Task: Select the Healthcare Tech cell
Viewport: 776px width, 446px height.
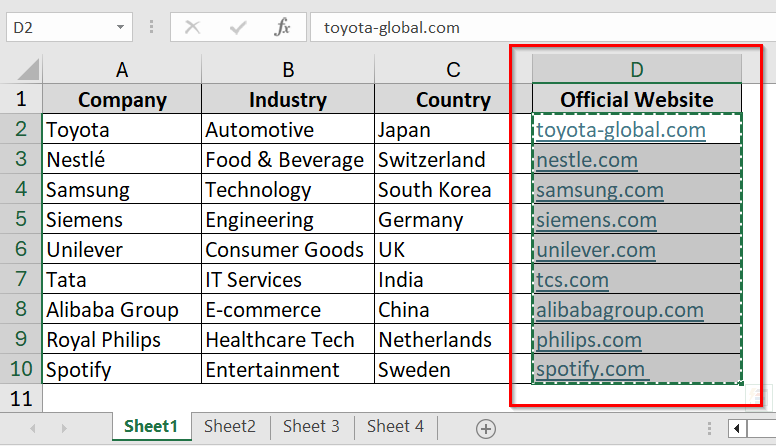Action: click(x=288, y=339)
